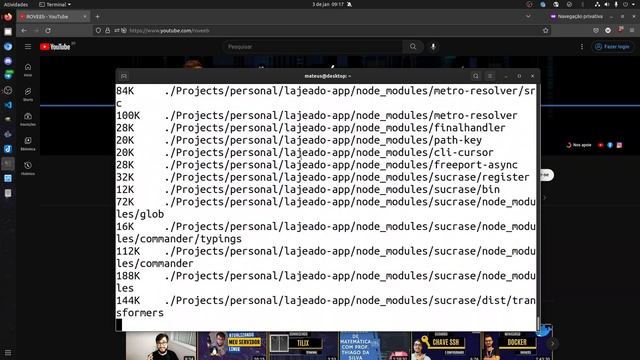The width and height of the screenshot is (640, 360).
Task: Start YouTube voice search with the microphone
Action: click(x=433, y=47)
